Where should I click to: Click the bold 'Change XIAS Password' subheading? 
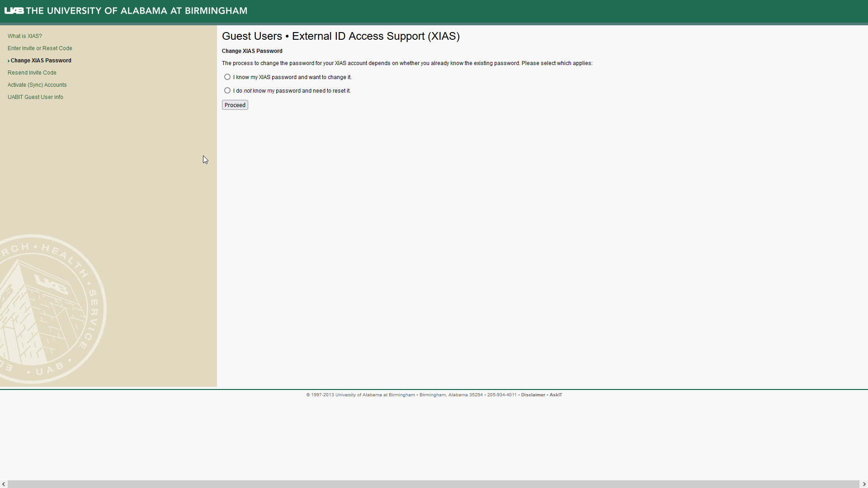pos(252,51)
